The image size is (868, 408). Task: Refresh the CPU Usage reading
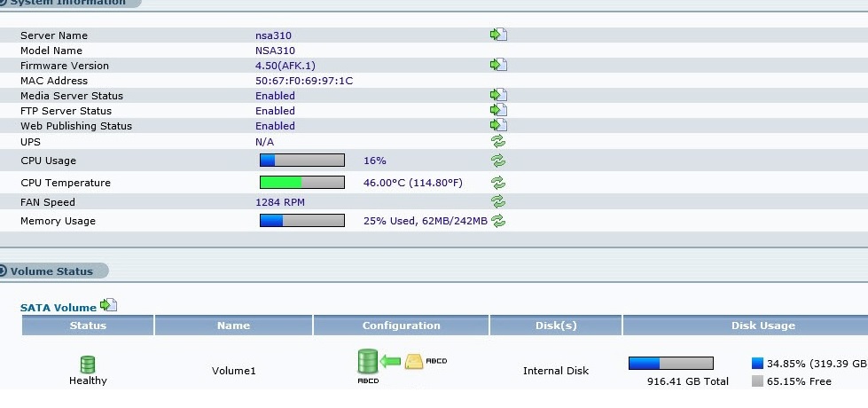498,161
